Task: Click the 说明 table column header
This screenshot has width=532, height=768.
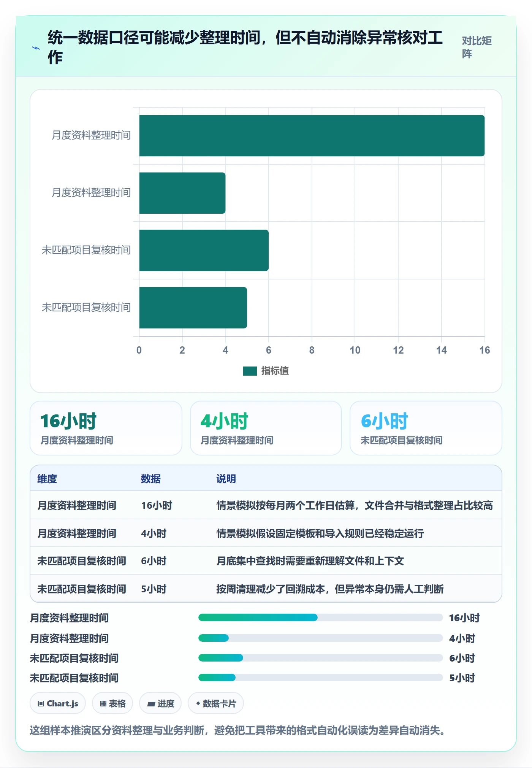Action: [x=226, y=479]
